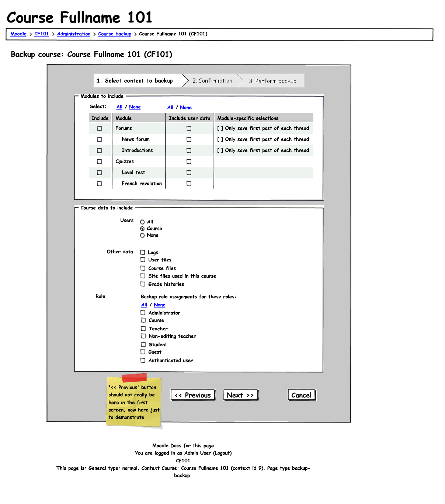Check the Authenticated user role

(x=143, y=360)
